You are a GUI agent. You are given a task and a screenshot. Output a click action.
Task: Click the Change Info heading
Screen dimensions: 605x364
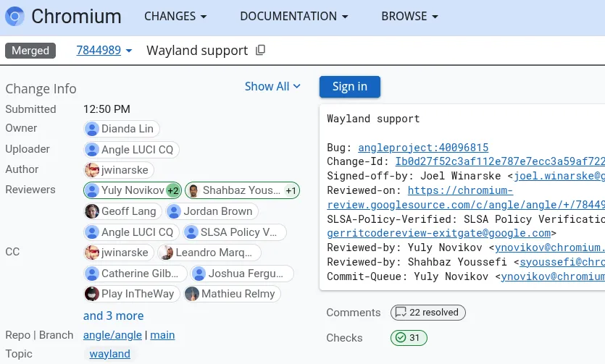[41, 88]
